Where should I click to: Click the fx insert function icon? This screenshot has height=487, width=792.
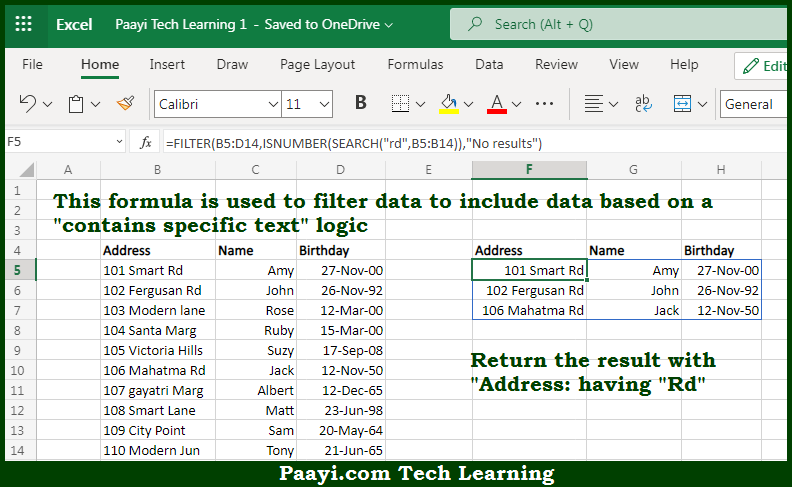(145, 143)
